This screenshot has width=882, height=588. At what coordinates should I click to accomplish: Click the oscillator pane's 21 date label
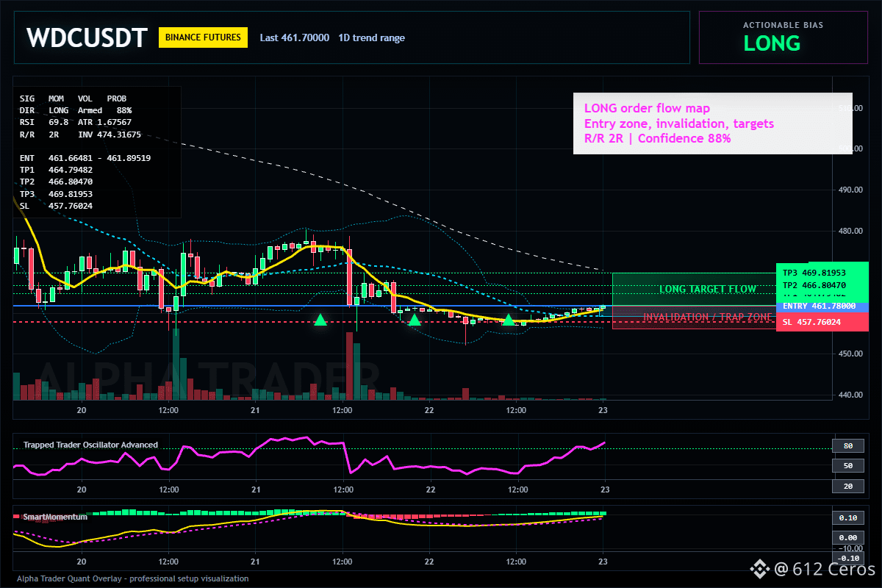256,489
